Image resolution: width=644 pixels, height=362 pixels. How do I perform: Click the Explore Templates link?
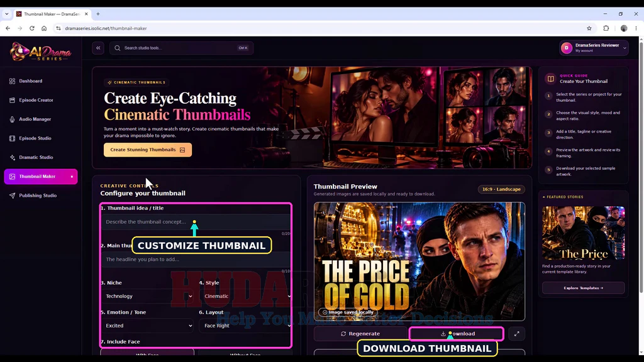[583, 288]
